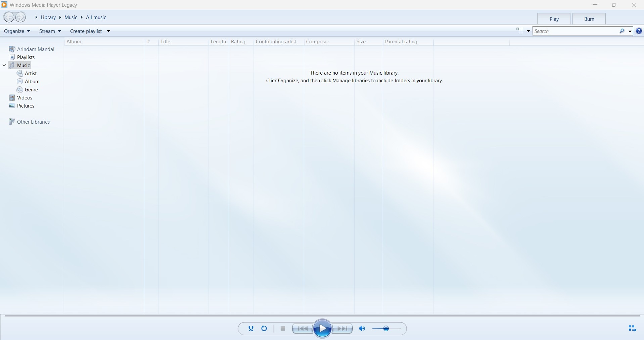Viewport: 644px width, 340px height.
Task: Sort by Parental rating column
Action: (x=408, y=42)
